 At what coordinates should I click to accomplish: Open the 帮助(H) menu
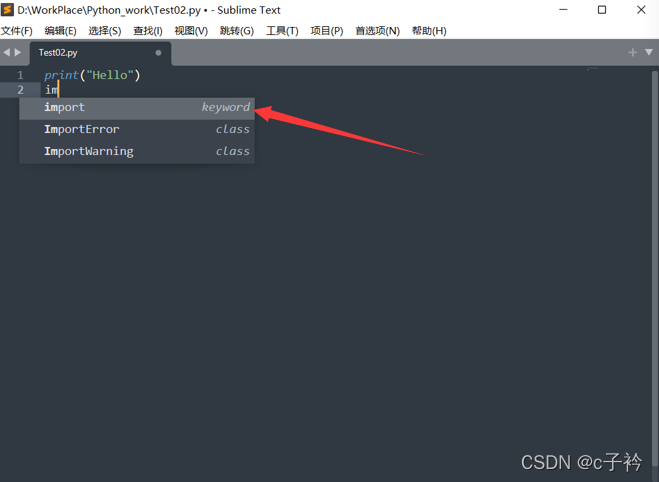(x=429, y=31)
